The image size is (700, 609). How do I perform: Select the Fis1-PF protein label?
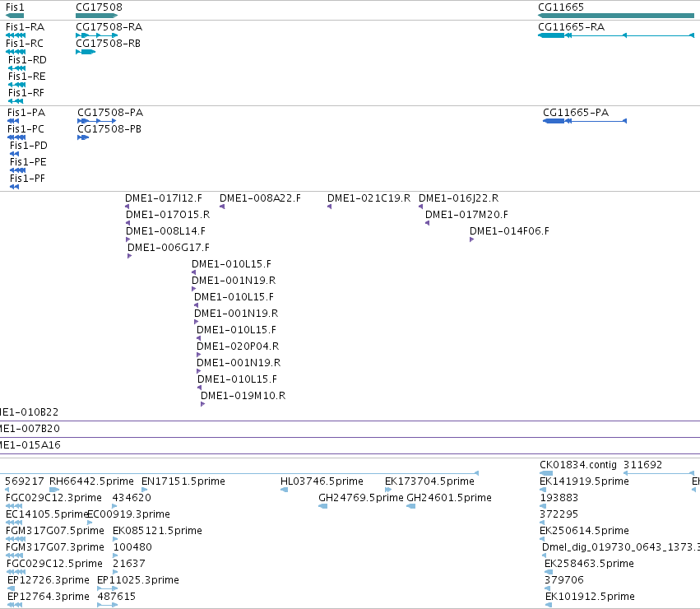pos(28,179)
